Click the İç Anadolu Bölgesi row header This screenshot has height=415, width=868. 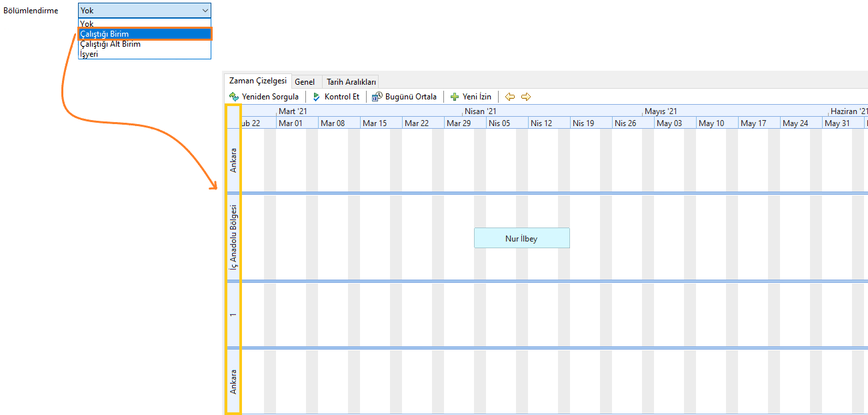pos(233,236)
